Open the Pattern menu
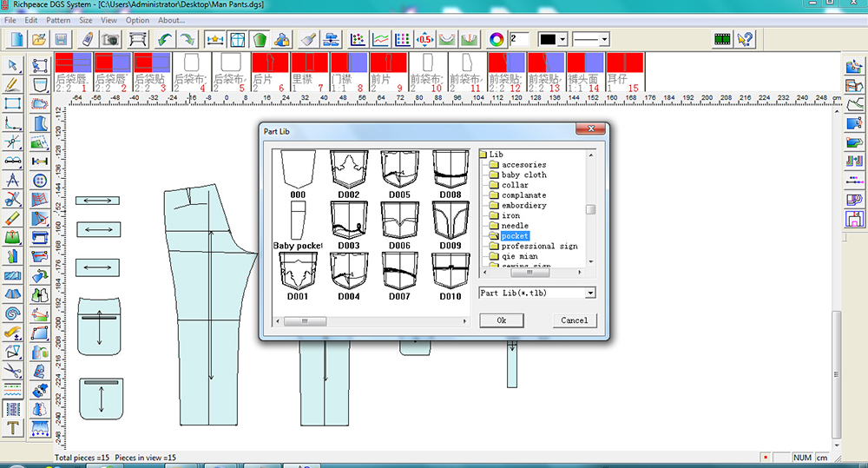 point(58,20)
